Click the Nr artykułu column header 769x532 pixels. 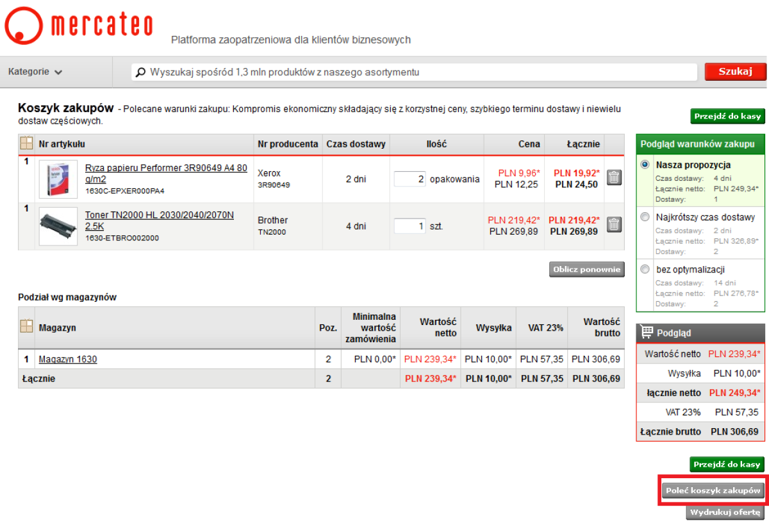pos(62,144)
